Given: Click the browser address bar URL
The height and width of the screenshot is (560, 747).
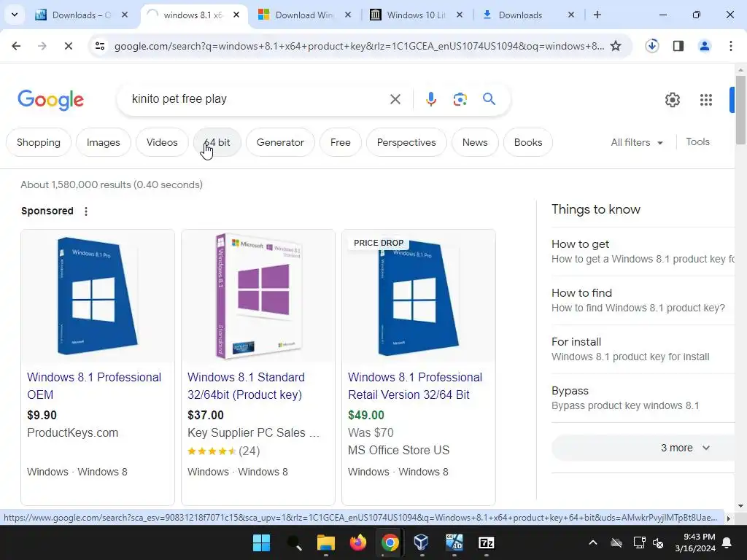Looking at the screenshot, I should click(359, 46).
